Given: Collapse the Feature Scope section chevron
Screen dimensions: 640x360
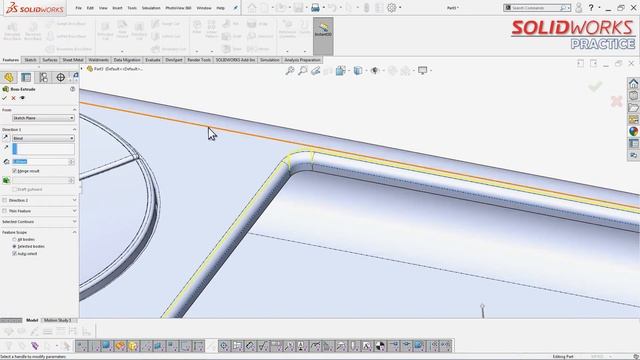Looking at the screenshot, I should click(x=74, y=232).
